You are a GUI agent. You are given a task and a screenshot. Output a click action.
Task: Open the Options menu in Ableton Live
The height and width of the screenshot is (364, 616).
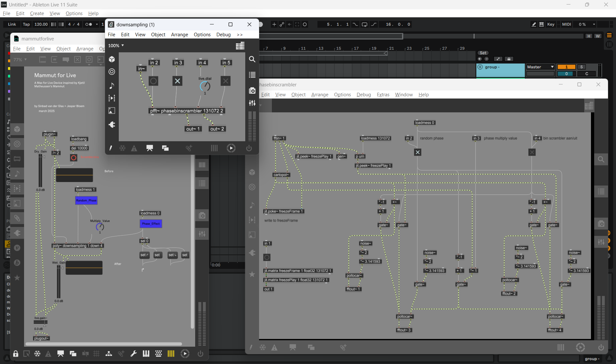[x=74, y=13]
